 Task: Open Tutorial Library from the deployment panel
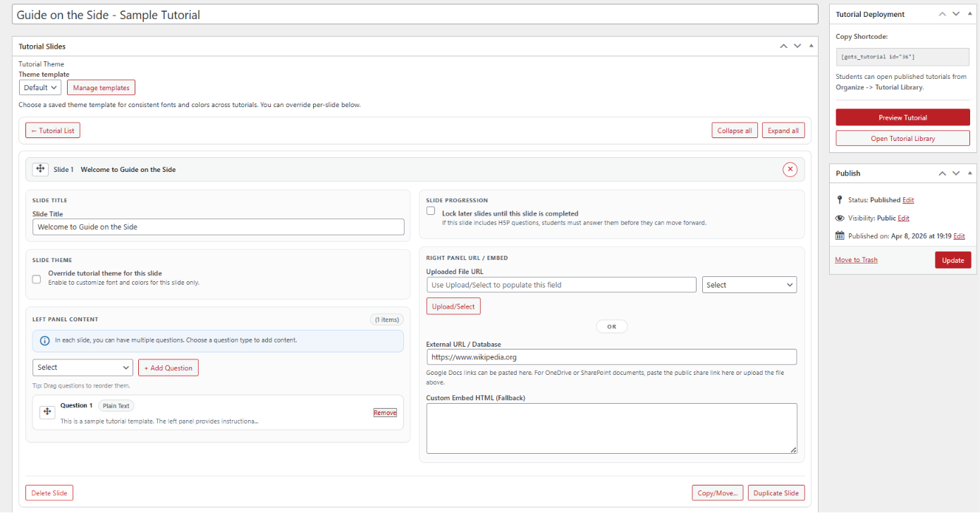click(x=902, y=138)
